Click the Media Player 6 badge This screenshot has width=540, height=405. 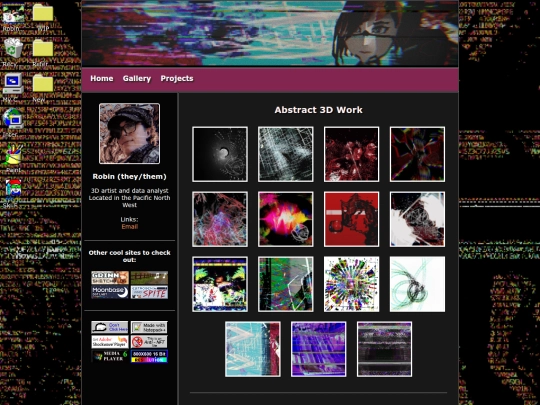(110, 356)
